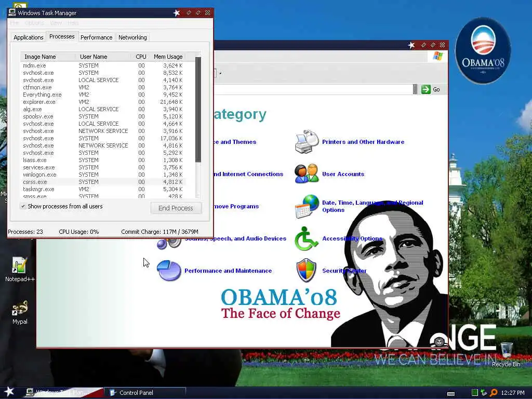This screenshot has height=399, width=532.
Task: Select the lsass.exe process row
Action: 103,160
